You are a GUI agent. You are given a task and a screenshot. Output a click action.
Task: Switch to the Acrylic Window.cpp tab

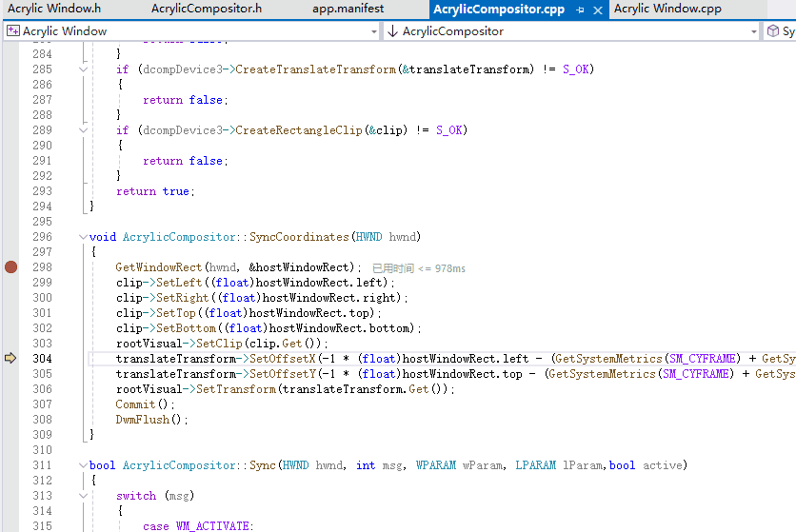point(667,9)
